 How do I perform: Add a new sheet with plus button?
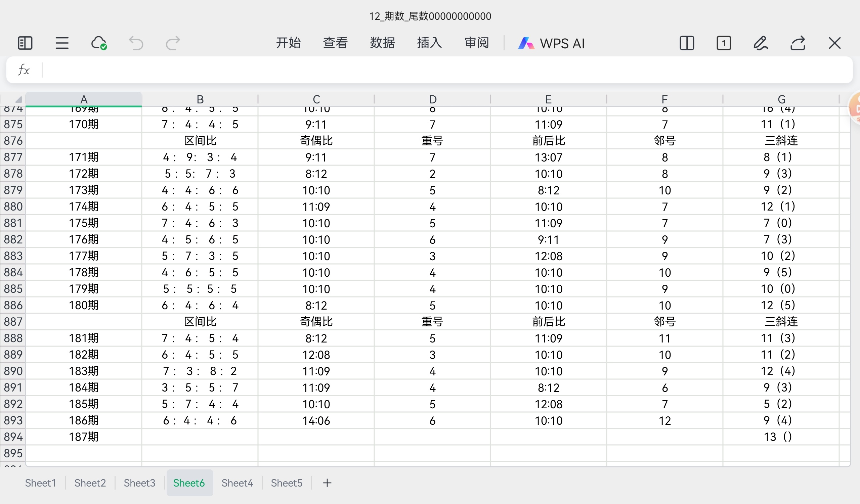click(327, 483)
